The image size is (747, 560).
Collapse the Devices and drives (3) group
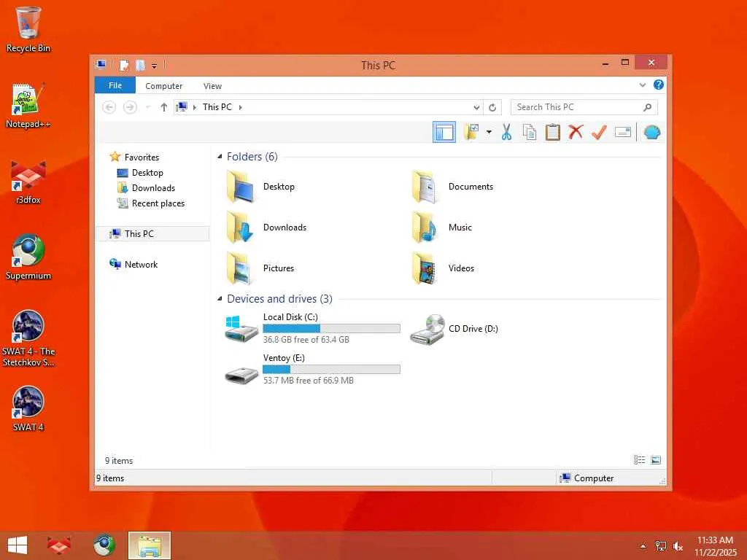click(220, 298)
